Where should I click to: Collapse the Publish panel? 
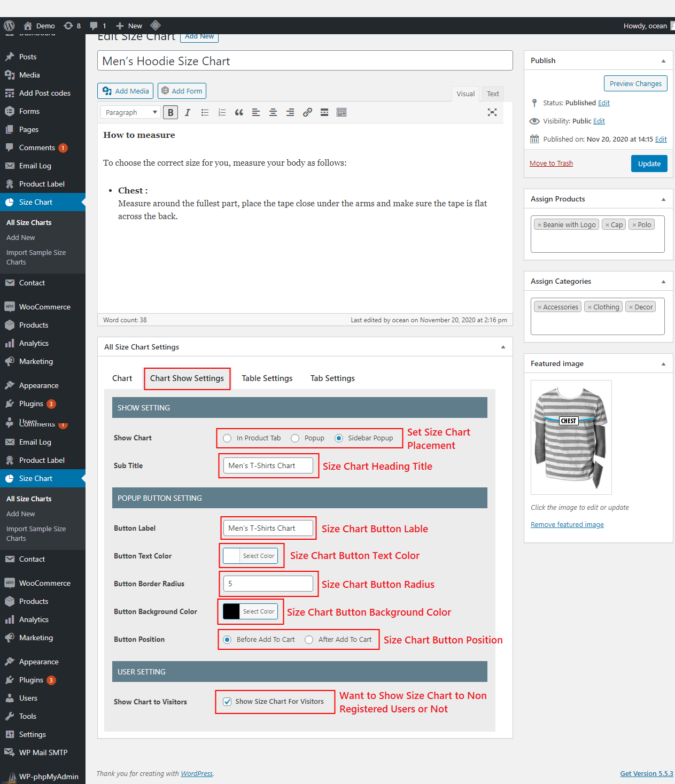coord(663,60)
